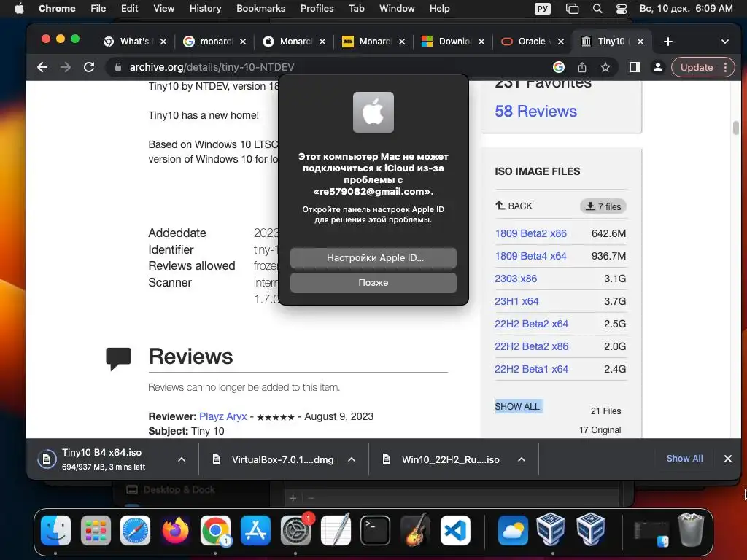
Task: Open Launchpad from the Dock
Action: tap(96, 530)
